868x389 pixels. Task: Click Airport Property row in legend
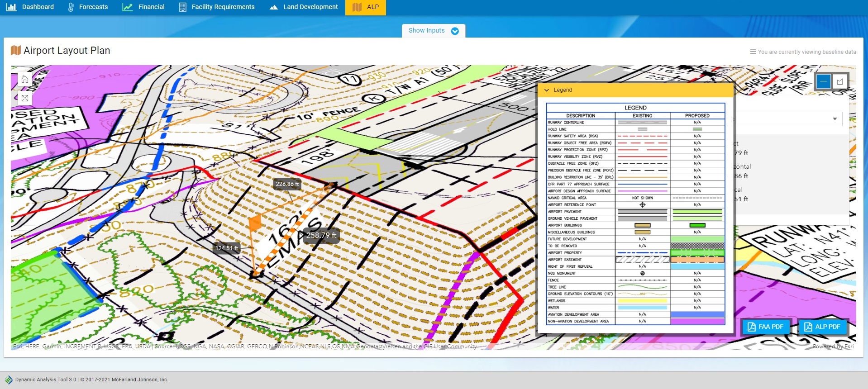[x=635, y=253]
